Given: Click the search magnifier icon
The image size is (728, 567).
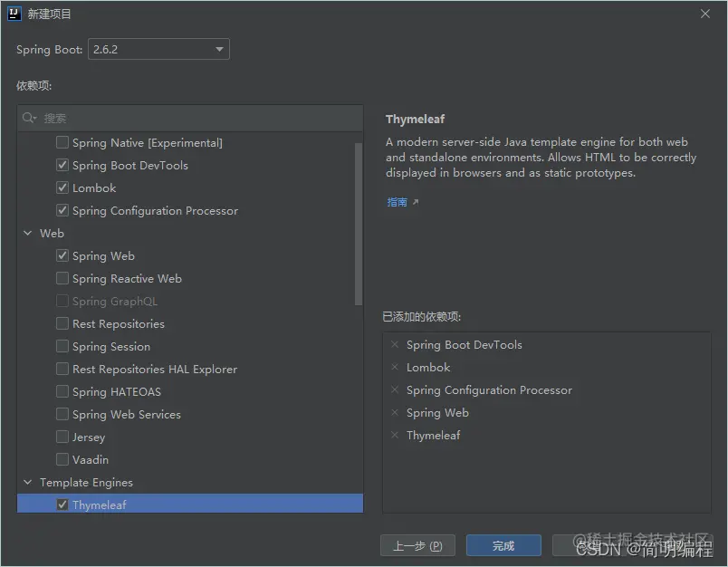Looking at the screenshot, I should pos(29,118).
